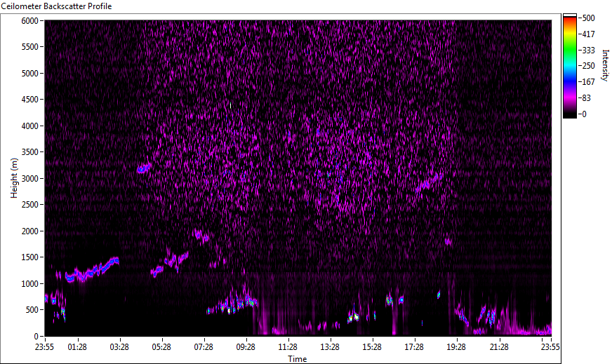
Task: Click the 15:28 time axis label
Action: click(x=372, y=347)
